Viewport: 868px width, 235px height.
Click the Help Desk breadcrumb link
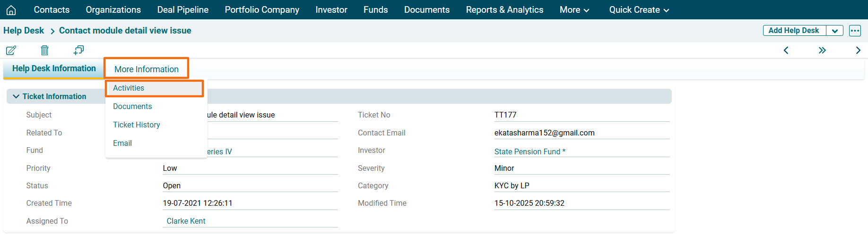click(x=24, y=31)
